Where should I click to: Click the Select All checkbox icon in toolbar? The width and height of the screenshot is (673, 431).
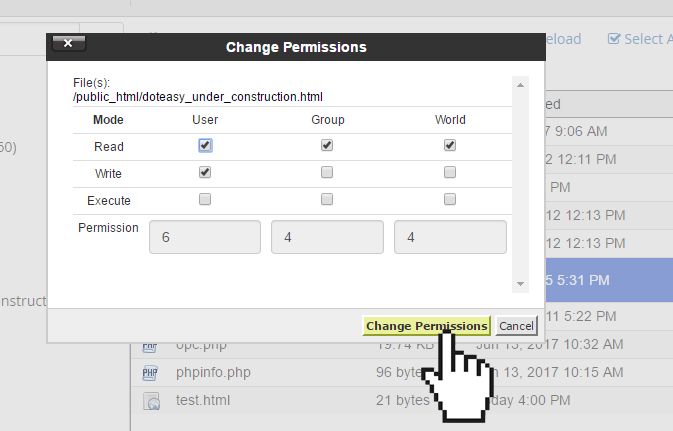click(x=614, y=39)
